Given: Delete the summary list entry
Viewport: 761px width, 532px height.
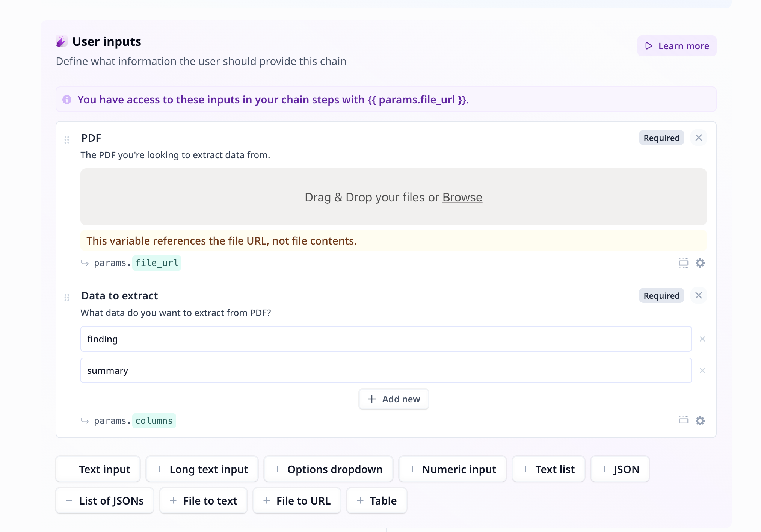Looking at the screenshot, I should (x=702, y=370).
